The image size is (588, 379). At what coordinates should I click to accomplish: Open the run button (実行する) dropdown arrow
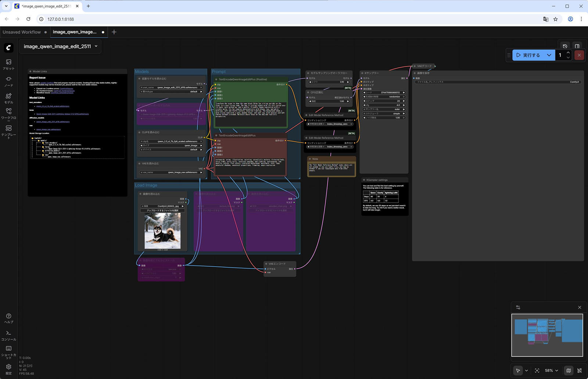click(x=549, y=55)
